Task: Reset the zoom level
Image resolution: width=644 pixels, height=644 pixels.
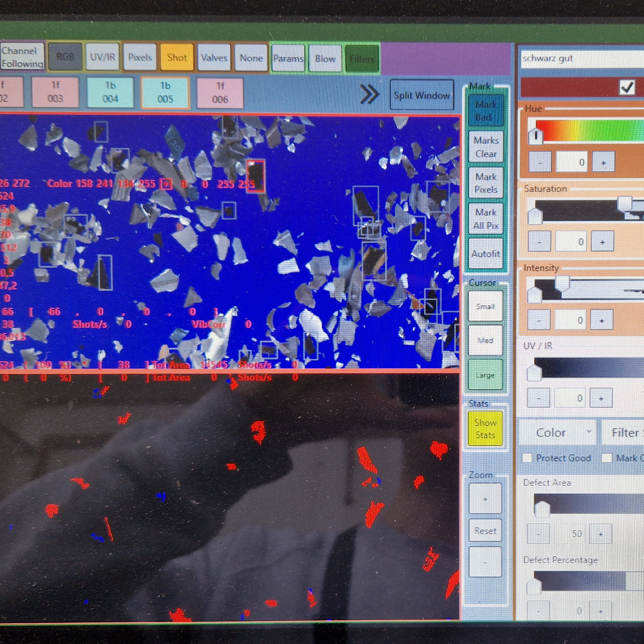Action: (x=485, y=531)
